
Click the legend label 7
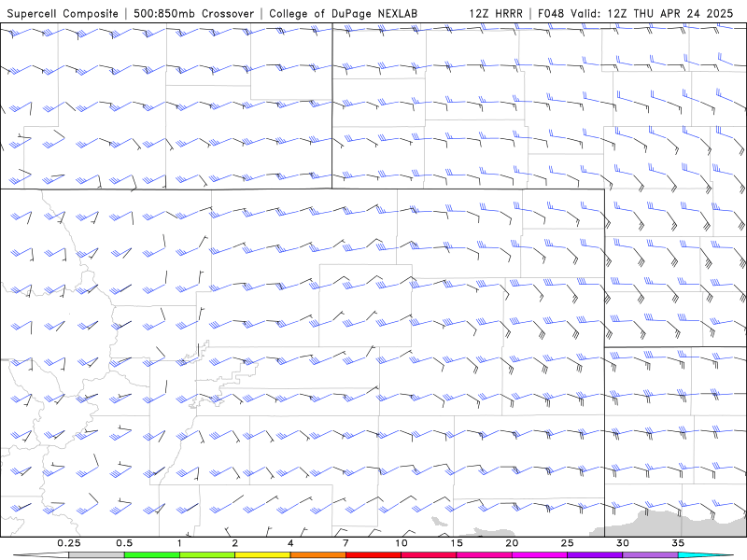[x=345, y=543]
